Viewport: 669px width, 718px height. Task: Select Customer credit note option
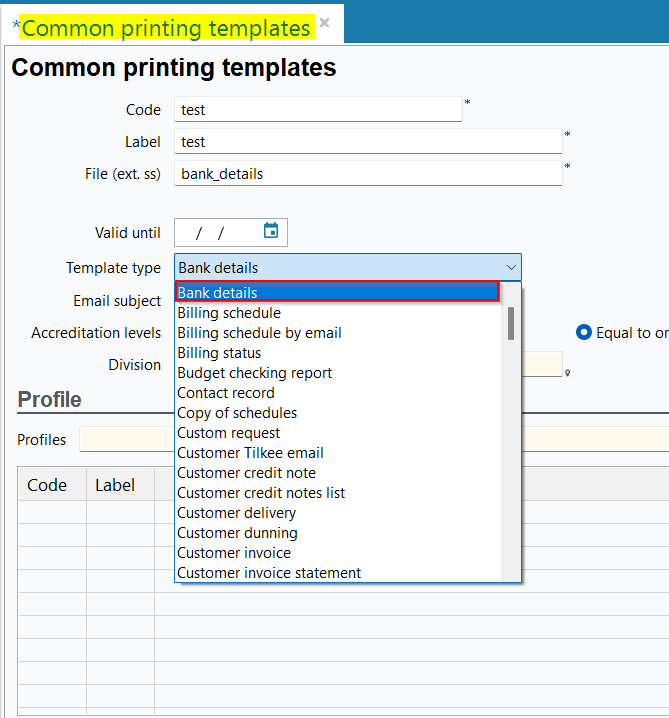point(246,473)
